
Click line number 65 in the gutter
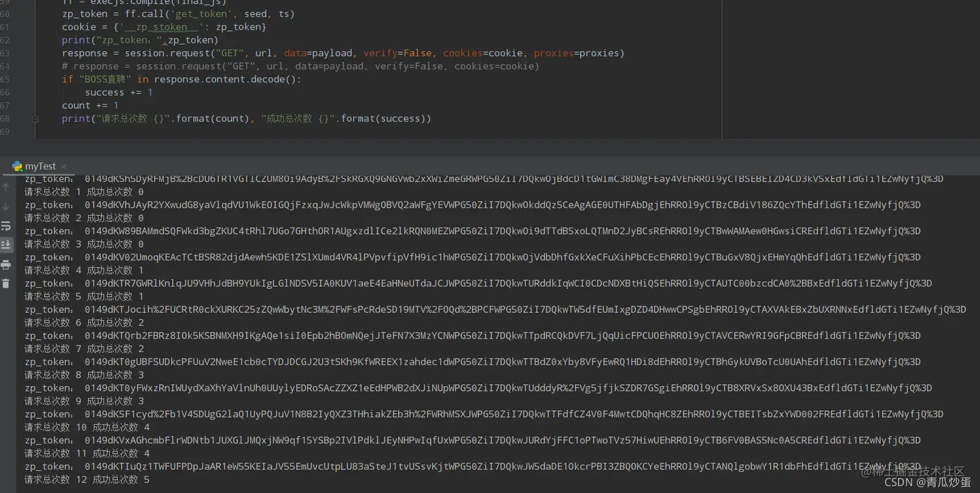[5, 79]
